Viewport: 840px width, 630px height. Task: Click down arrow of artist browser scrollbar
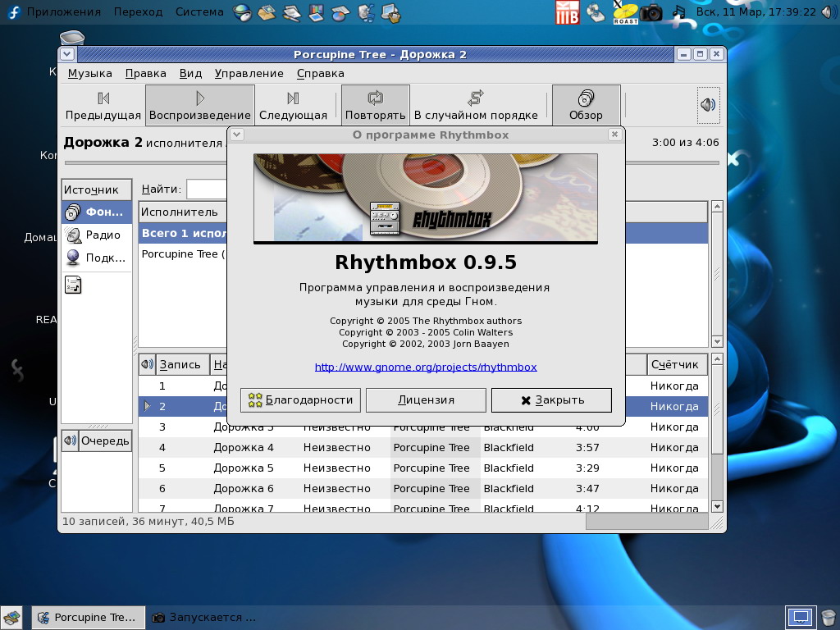[717, 341]
